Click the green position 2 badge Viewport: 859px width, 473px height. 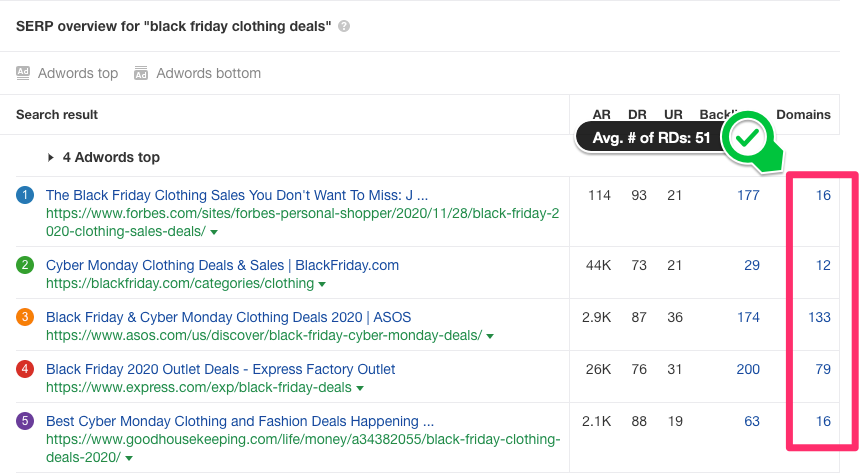25,265
